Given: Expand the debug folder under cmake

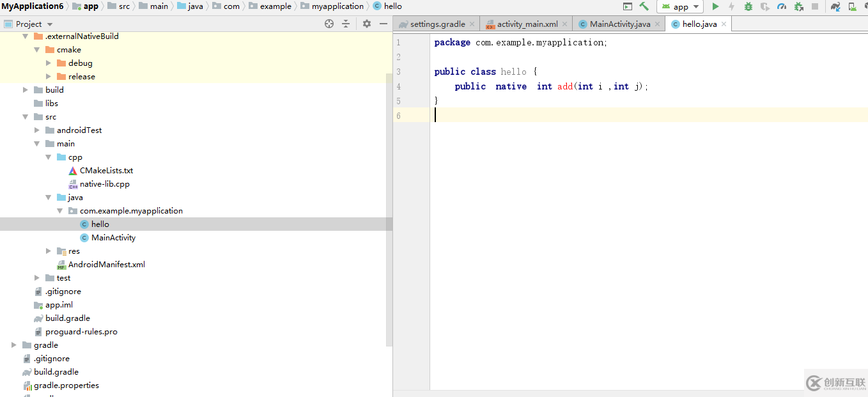Looking at the screenshot, I should click(49, 63).
